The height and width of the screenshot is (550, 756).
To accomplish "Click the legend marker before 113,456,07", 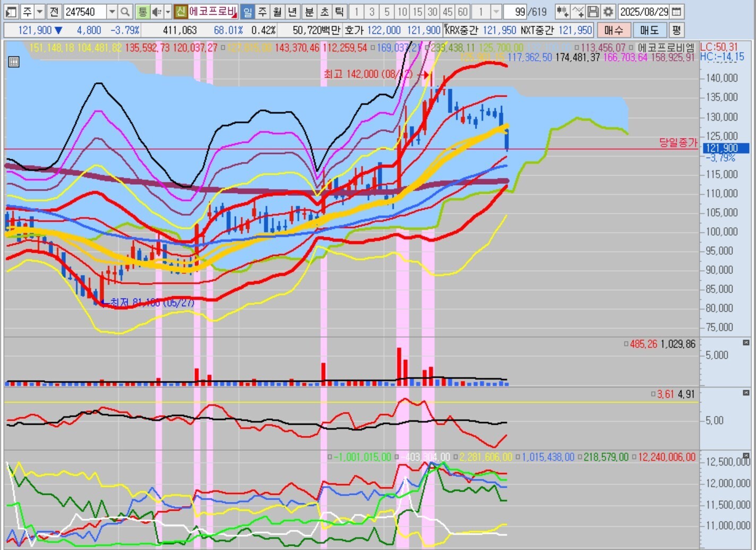I will coord(577,48).
